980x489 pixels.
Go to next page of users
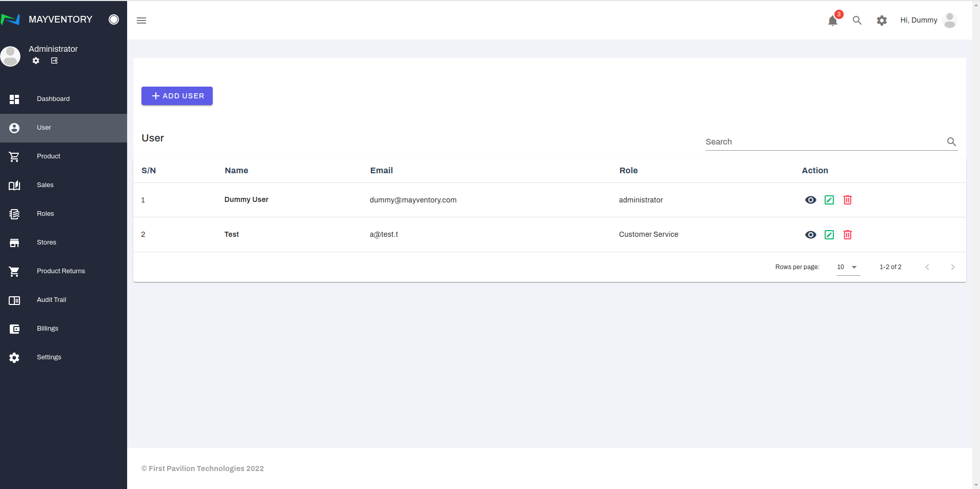coord(953,267)
